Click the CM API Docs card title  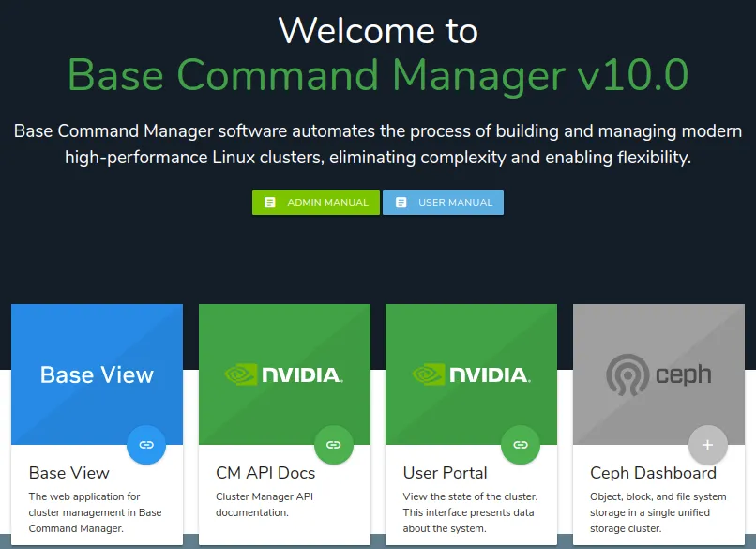[x=265, y=473]
